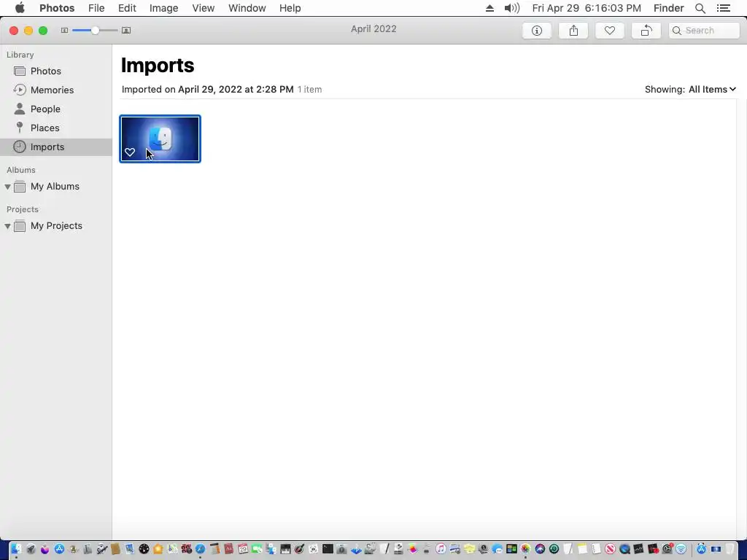Click the date and time in menu bar

tap(587, 8)
